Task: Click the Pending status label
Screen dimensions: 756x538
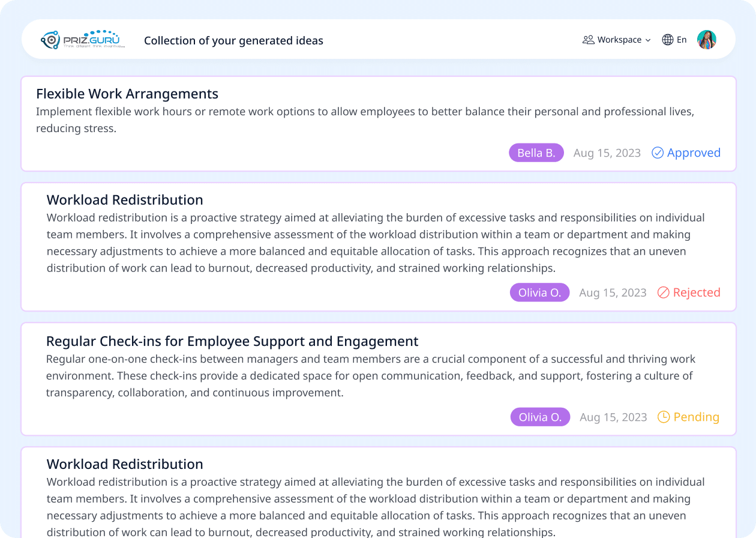Action: coord(696,417)
